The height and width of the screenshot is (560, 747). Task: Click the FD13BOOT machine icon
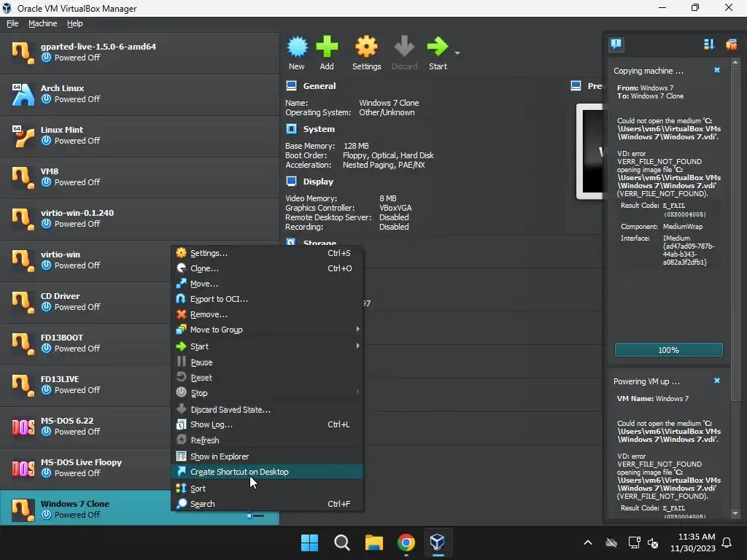pos(23,343)
